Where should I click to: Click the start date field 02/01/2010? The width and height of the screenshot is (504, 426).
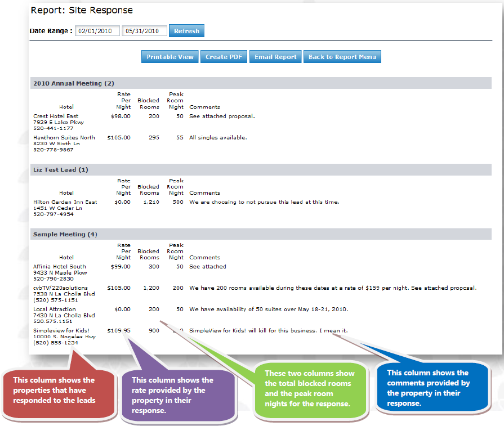(97, 31)
